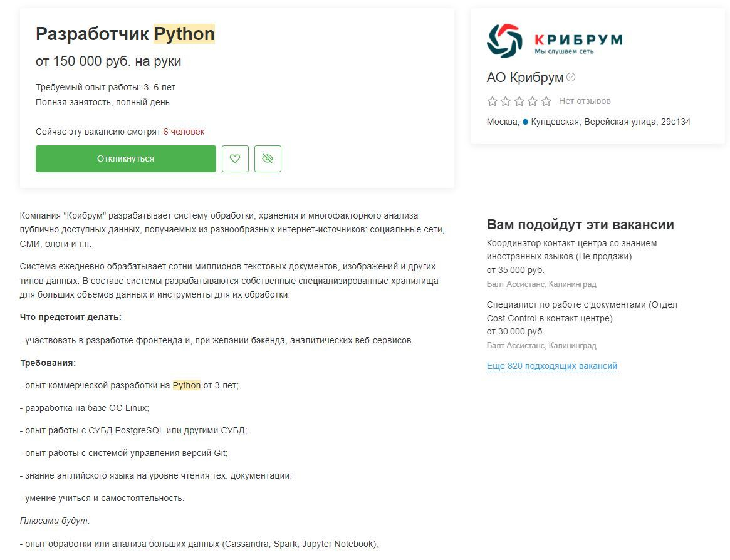Hide vacancy using crossed-eye icon
Viewport: 730px width, 560px height.
coord(268,158)
